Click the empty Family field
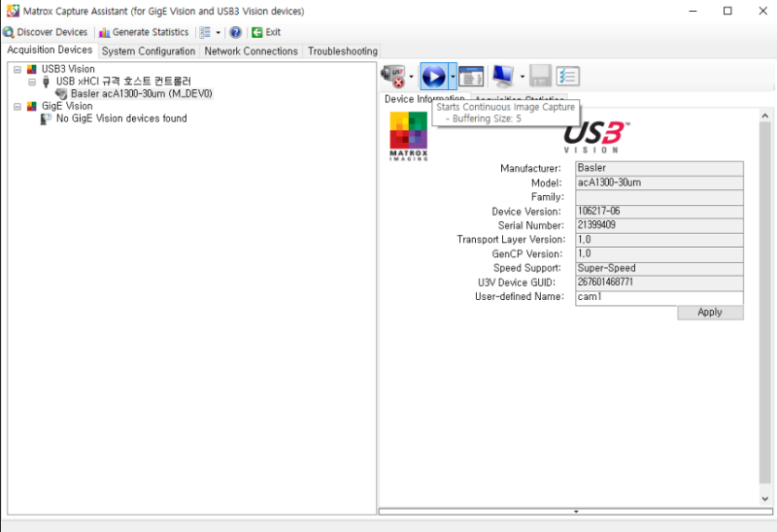The image size is (777, 532). click(x=659, y=197)
